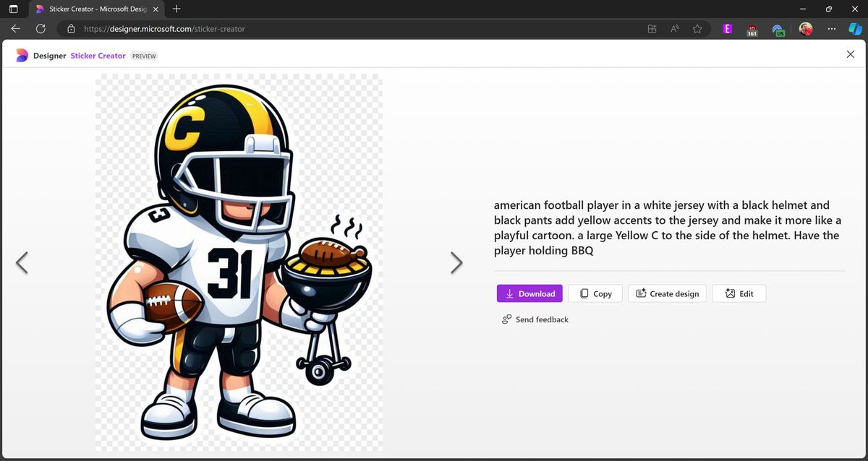Open the Send feedback link
The width and height of the screenshot is (868, 461).
click(535, 319)
